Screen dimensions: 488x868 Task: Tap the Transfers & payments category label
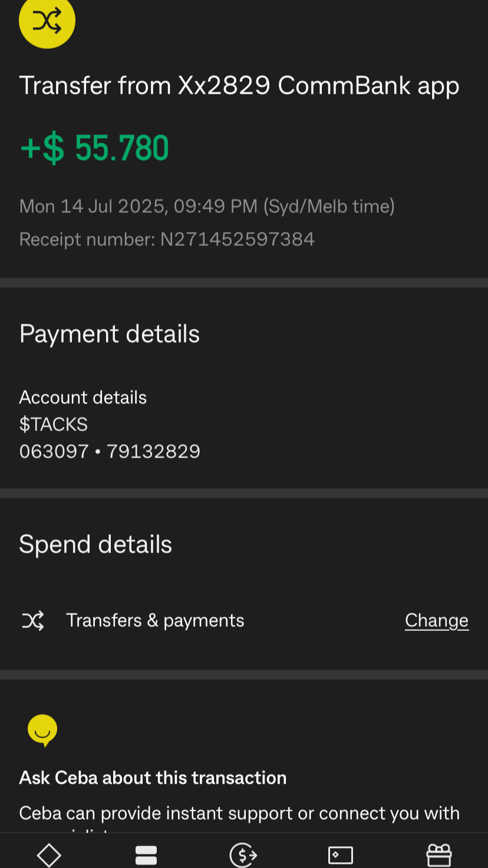pyautogui.click(x=155, y=620)
